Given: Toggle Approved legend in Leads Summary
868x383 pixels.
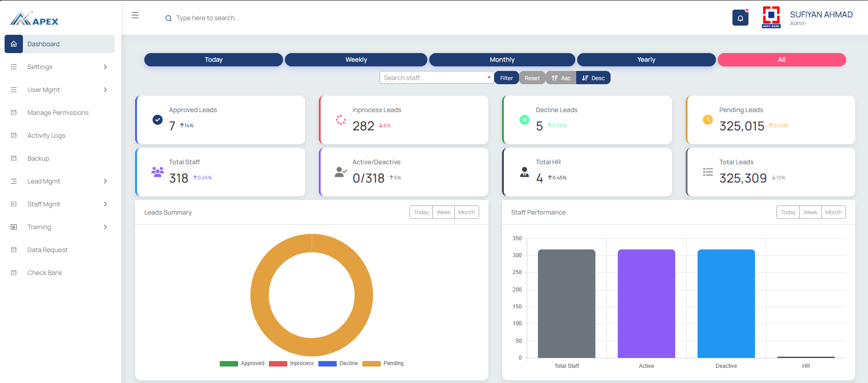Looking at the screenshot, I should (242, 363).
